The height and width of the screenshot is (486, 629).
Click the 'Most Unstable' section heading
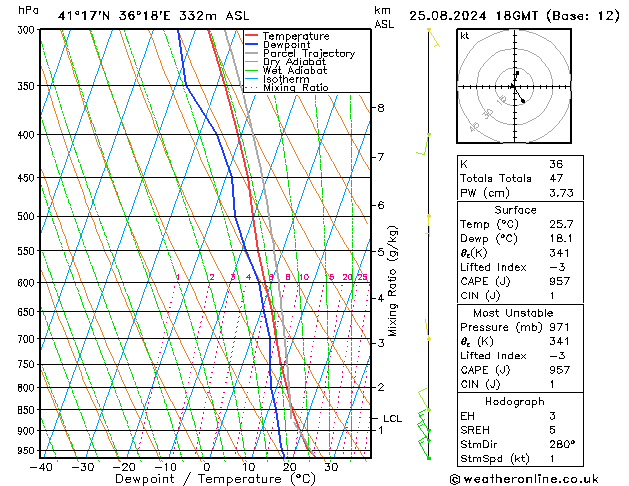coord(513,313)
